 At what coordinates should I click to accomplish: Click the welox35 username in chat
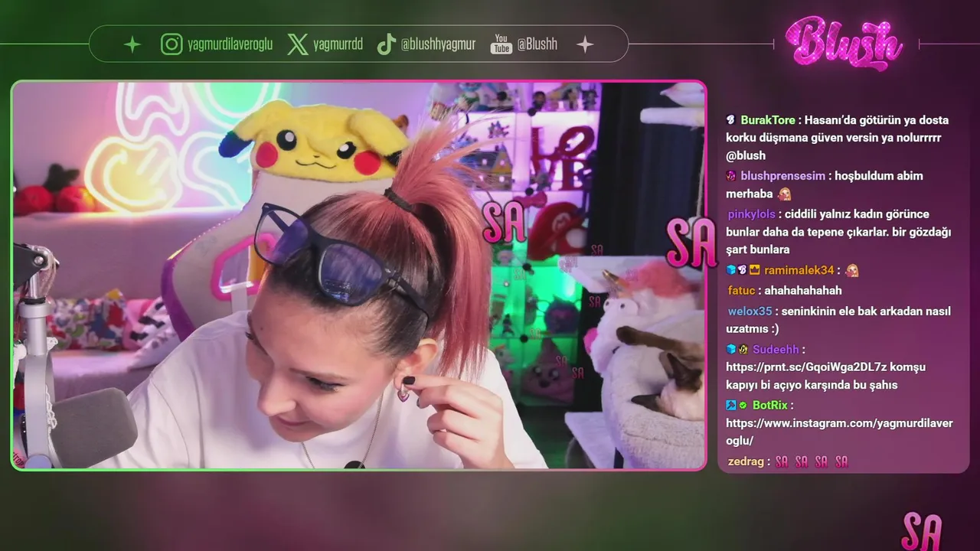tap(750, 311)
